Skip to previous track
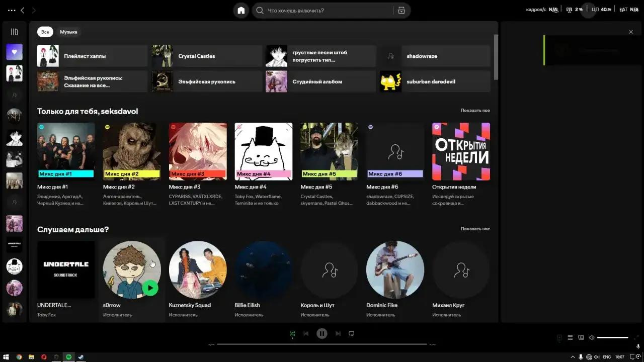This screenshot has width=644, height=362. pos(306,333)
